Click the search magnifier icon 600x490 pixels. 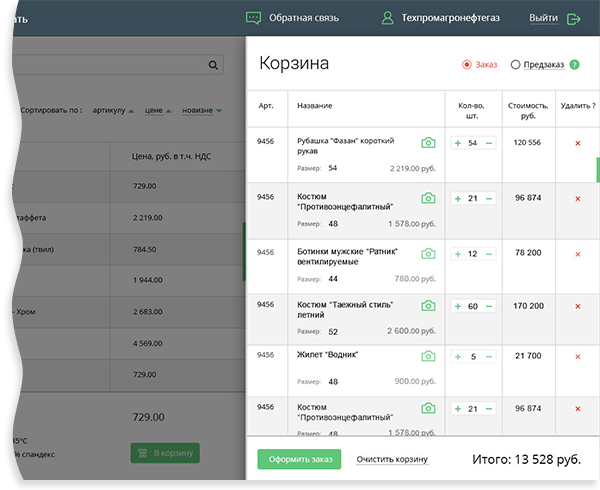coord(213,65)
